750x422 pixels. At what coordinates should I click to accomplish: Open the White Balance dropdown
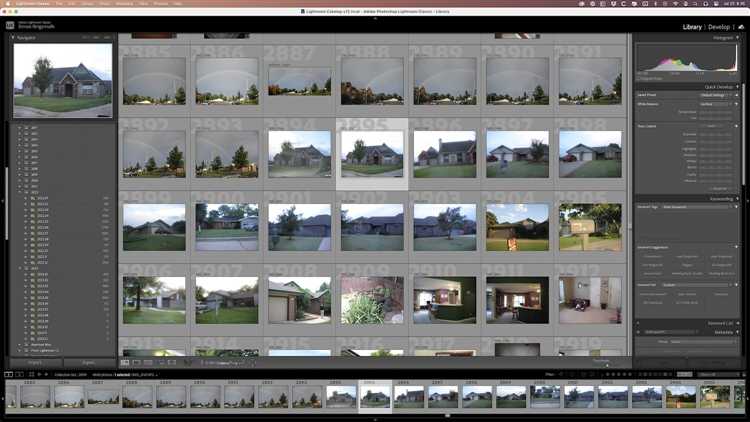[715, 104]
